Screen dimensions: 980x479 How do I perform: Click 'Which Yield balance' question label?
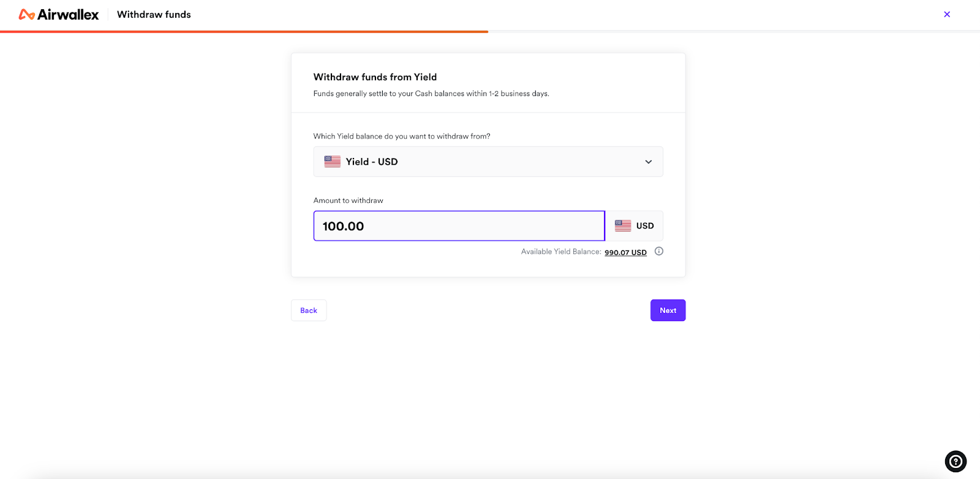point(402,136)
